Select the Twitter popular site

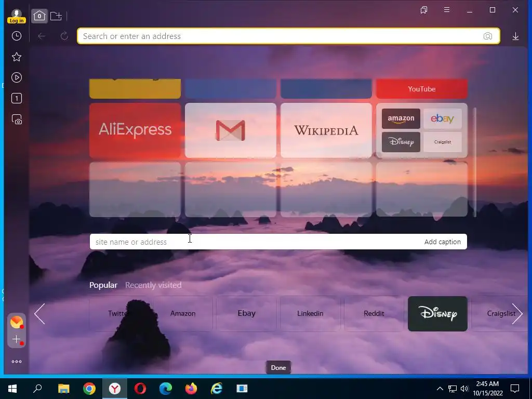118,313
